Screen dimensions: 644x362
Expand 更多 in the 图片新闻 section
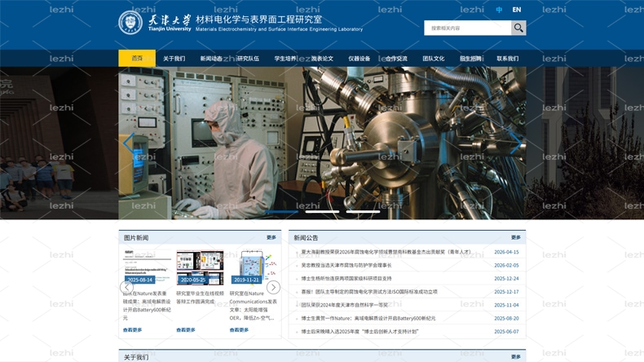coord(271,237)
